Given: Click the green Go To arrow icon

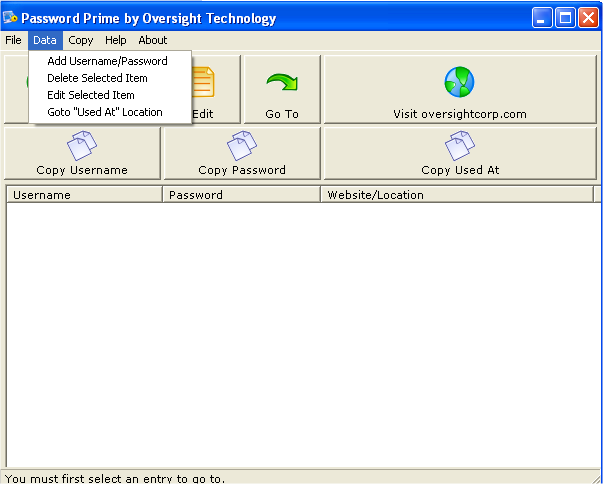Looking at the screenshot, I should click(282, 82).
